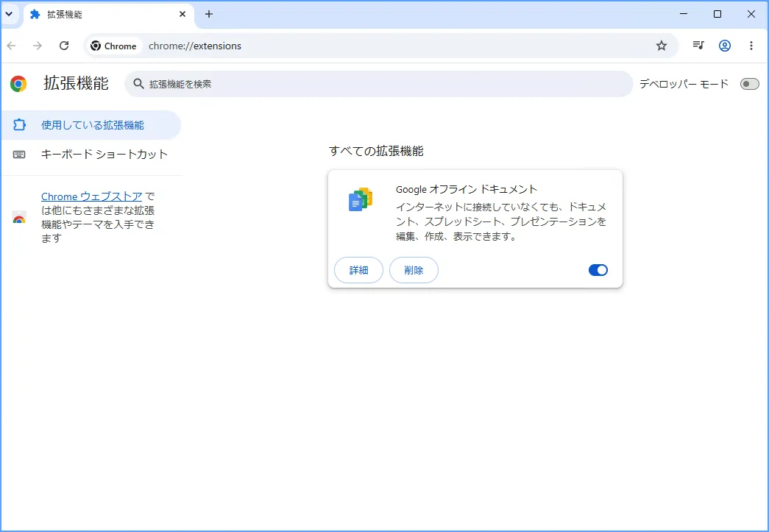
Task: Open キーボード ショートカット in the sidebar
Action: [91, 155]
